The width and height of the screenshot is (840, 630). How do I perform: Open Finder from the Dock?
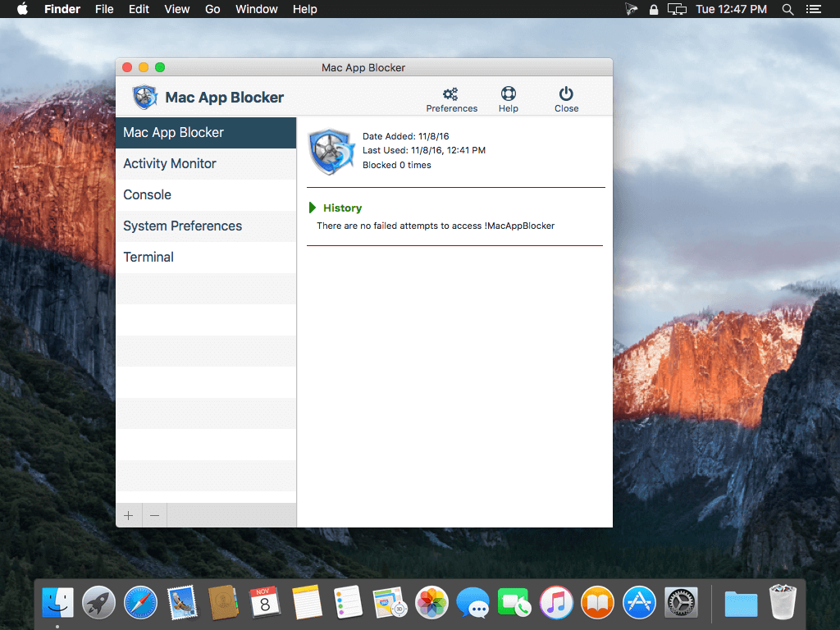(x=58, y=602)
